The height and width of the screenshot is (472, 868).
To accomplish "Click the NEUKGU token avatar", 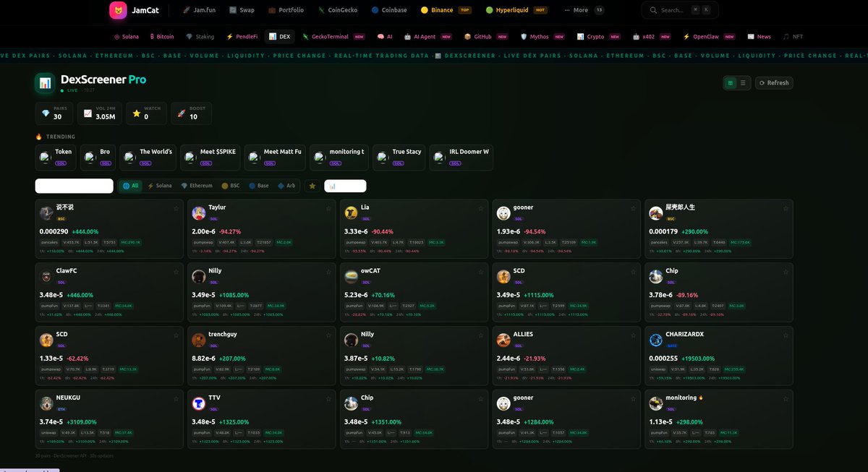I will [x=46, y=403].
